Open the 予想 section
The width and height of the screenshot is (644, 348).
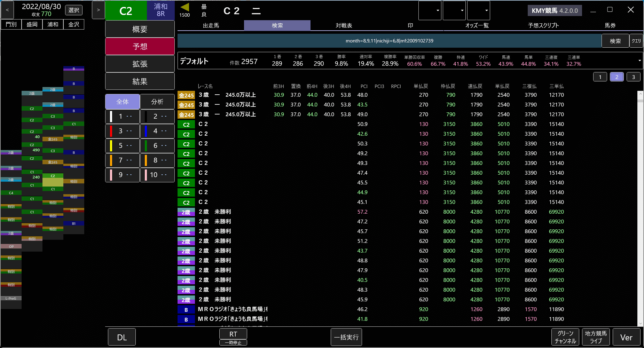point(140,46)
